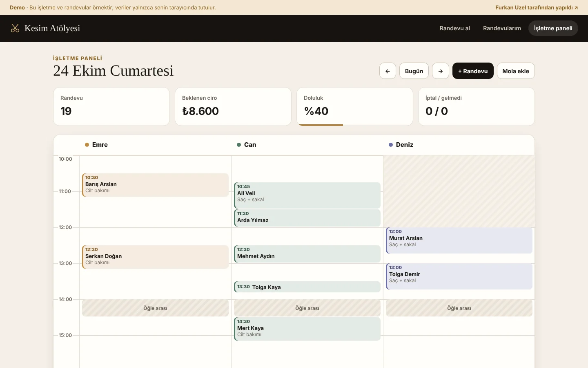Click the Kesim Atölyesi brand name

(52, 28)
